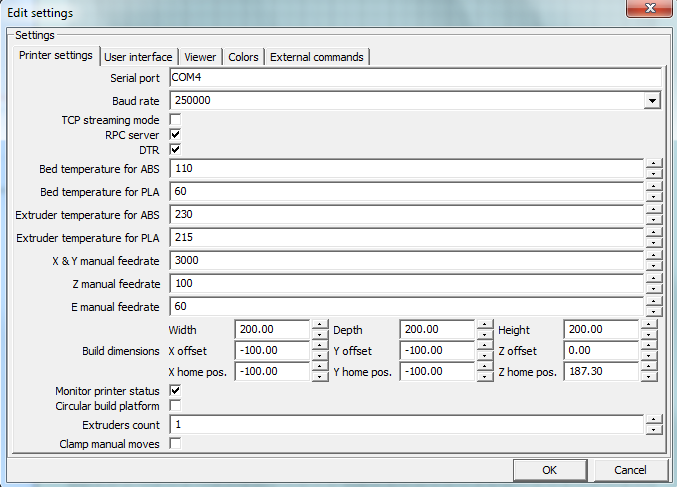Increase Bed temperature for ABS with up arrow
Screen dimensions: 677x487
[653, 163]
